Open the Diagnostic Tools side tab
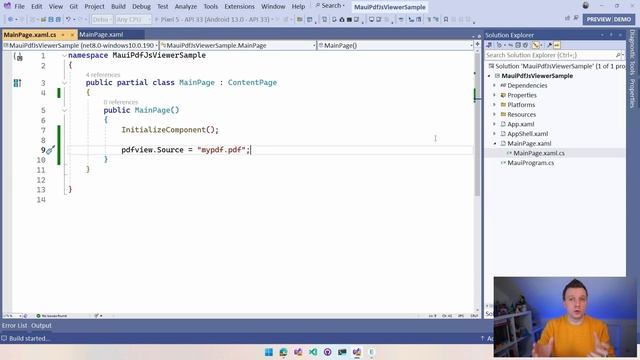Viewport: 640px width, 360px height. point(632,53)
